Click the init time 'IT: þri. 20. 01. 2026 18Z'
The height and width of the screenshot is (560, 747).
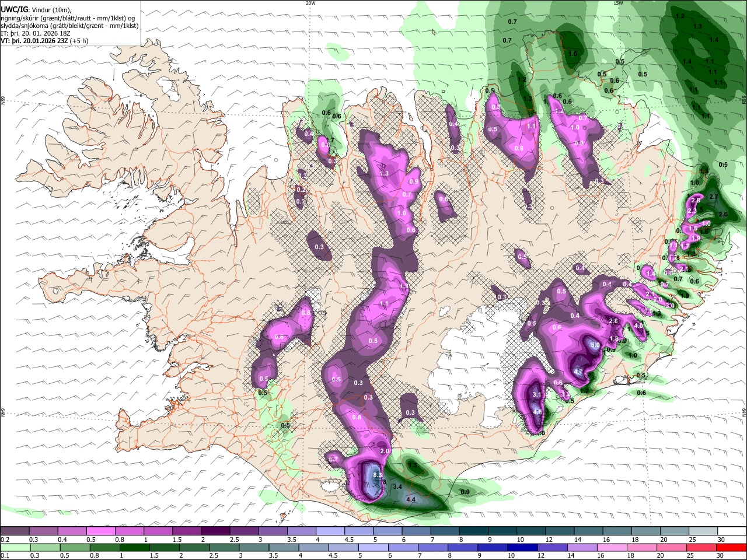[x=37, y=33]
